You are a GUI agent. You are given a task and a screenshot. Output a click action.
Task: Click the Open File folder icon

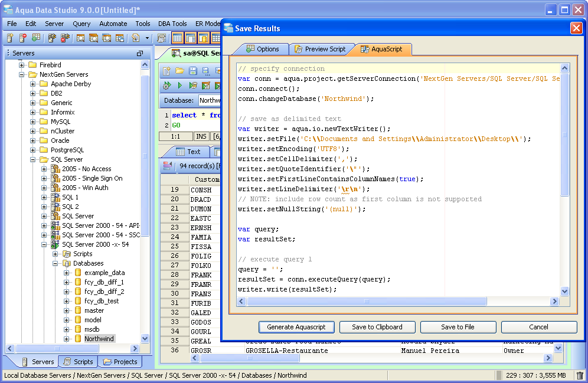[178, 71]
